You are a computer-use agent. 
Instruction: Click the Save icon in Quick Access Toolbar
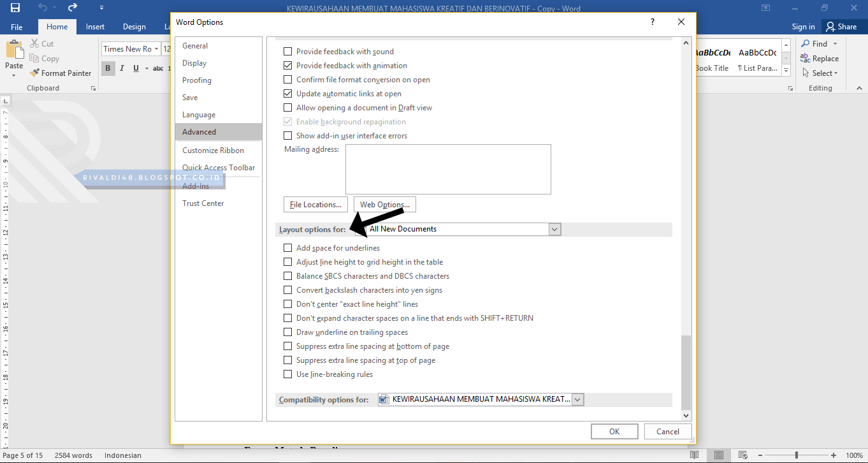(14, 7)
